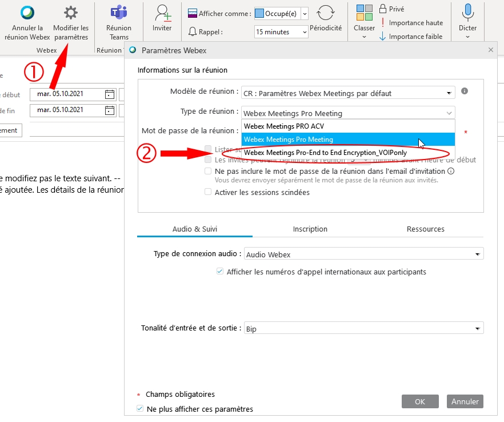504x422 pixels.
Task: Click the Rappel bell icon
Action: click(x=192, y=32)
